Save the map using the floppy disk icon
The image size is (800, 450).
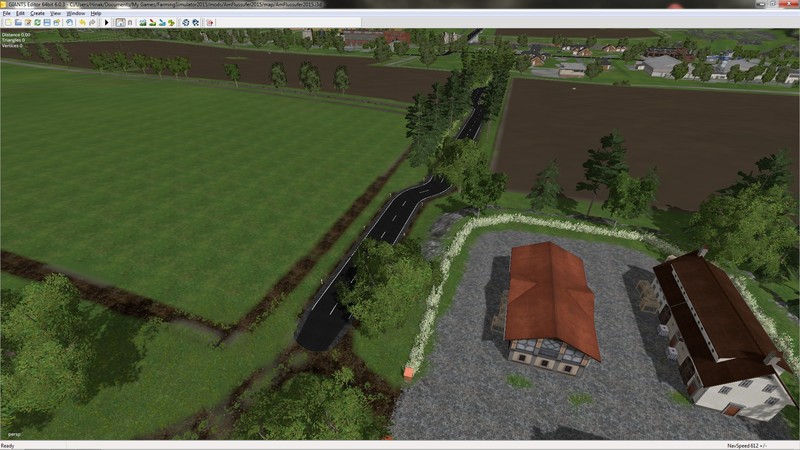coord(47,22)
